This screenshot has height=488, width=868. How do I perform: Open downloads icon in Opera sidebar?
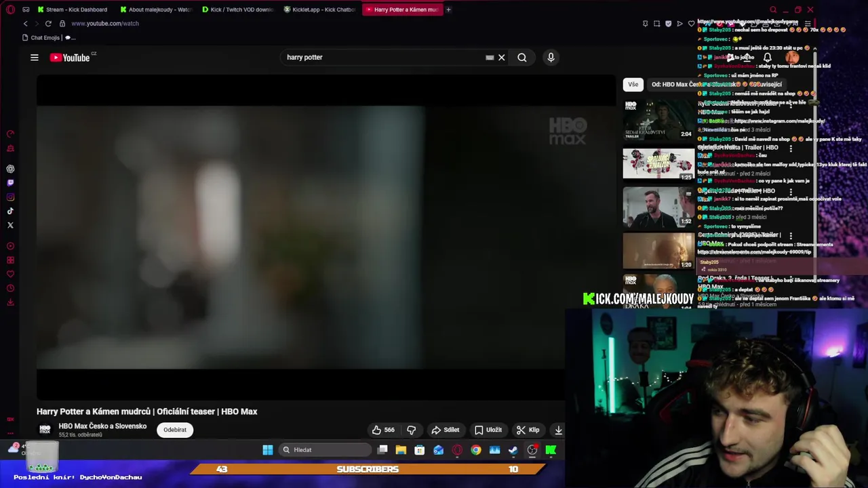[10, 302]
